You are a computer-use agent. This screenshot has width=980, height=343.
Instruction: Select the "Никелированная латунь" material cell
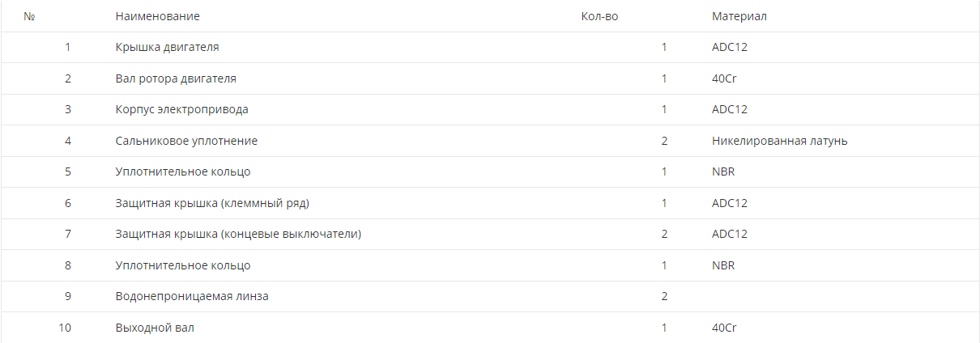pos(779,141)
